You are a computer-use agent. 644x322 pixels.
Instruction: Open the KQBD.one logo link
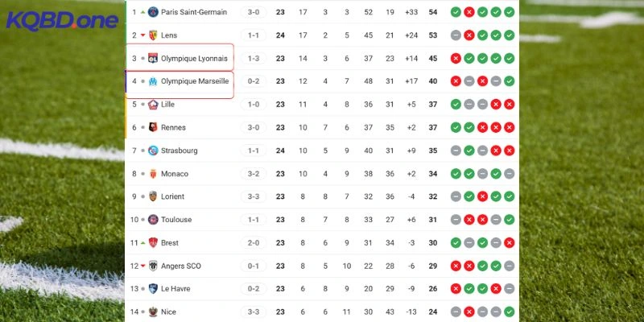61,20
